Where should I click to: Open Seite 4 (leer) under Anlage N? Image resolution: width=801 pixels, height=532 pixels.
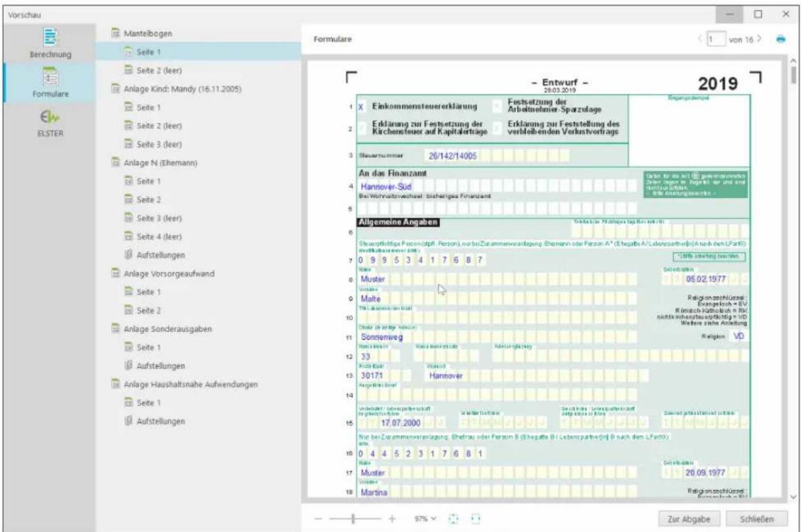click(160, 236)
